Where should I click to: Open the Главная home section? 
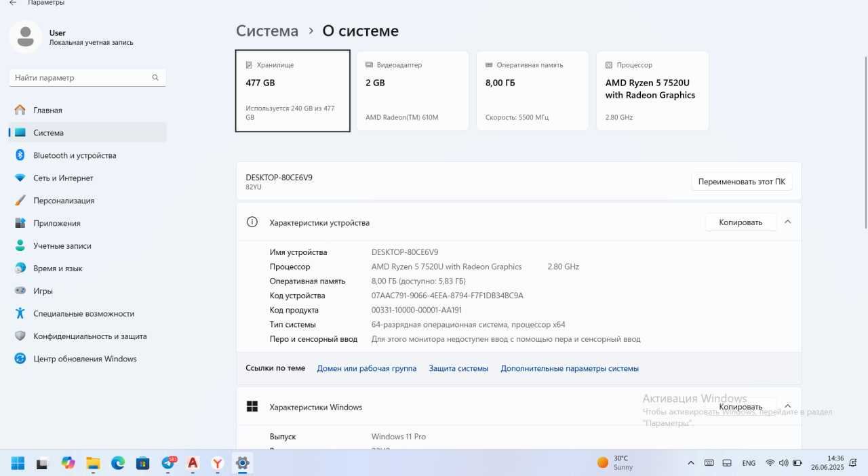(87, 110)
